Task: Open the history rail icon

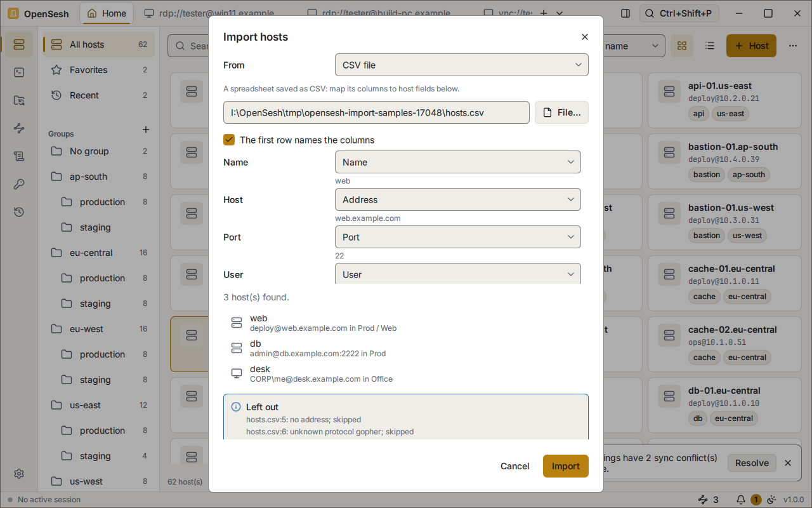Action: [18, 212]
